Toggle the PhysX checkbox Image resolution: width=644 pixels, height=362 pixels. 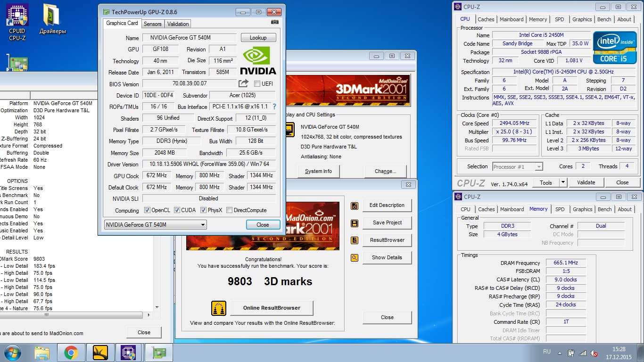tap(204, 210)
